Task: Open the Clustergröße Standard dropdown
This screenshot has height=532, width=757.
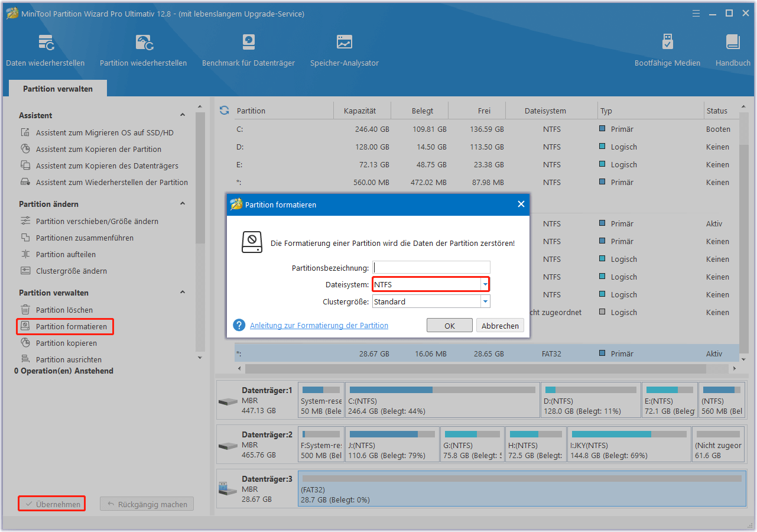Action: [485, 301]
